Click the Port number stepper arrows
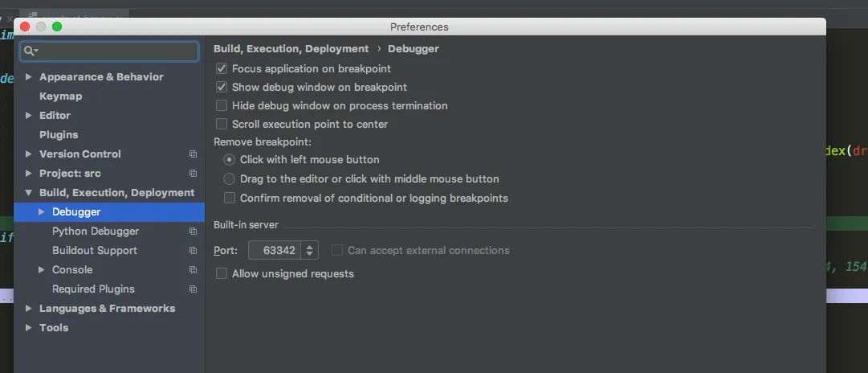 [x=311, y=251]
